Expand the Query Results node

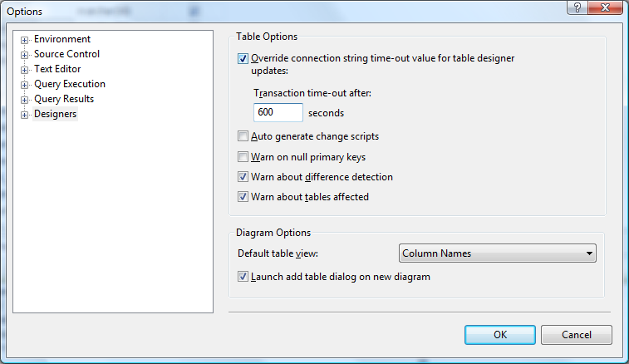coord(25,100)
